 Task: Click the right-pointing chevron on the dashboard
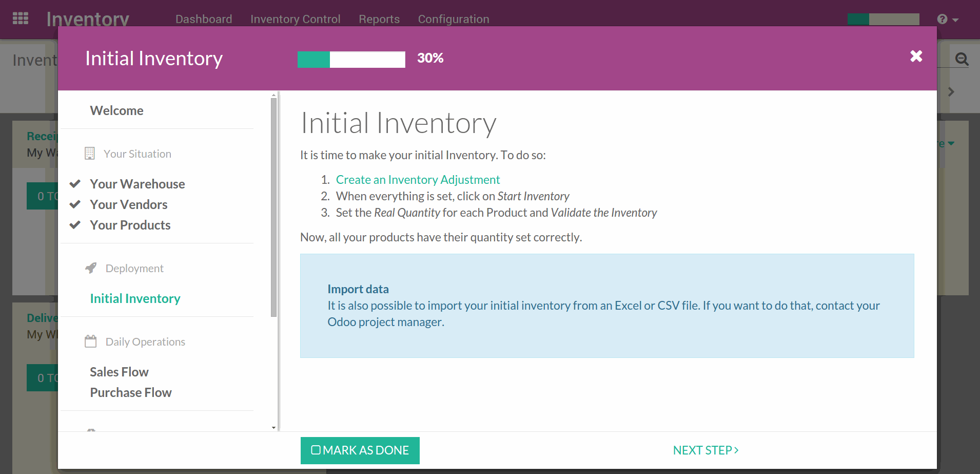(x=951, y=91)
